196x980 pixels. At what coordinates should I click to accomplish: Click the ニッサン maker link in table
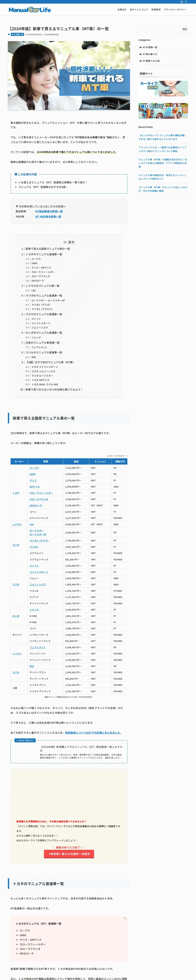coord(17,654)
